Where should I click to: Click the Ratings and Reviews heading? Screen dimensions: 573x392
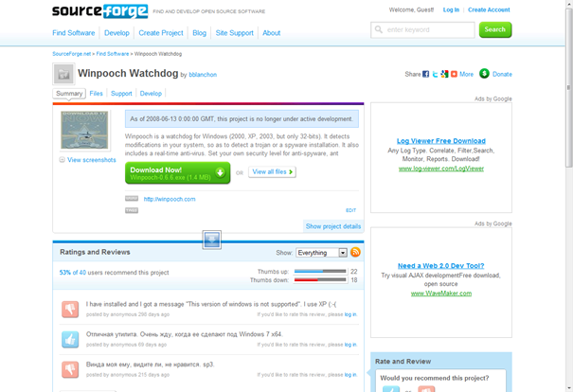[95, 252]
